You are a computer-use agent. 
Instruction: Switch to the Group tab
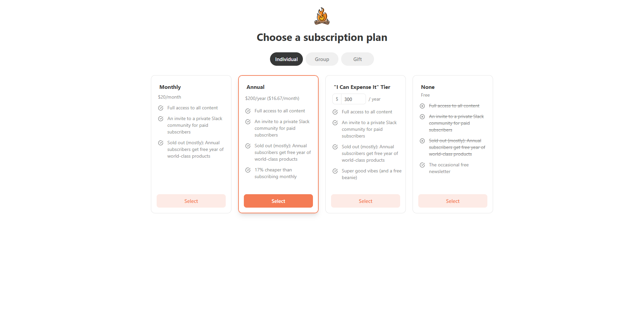[322, 59]
